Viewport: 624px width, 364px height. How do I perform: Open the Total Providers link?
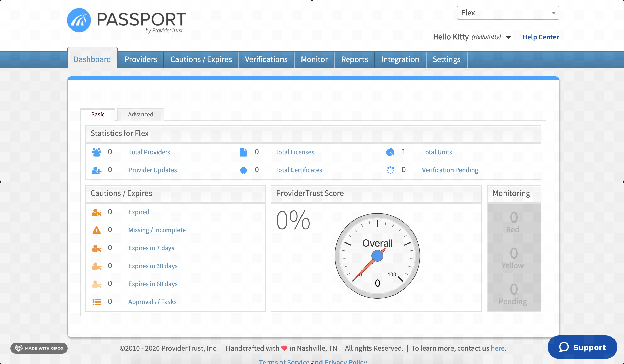149,152
